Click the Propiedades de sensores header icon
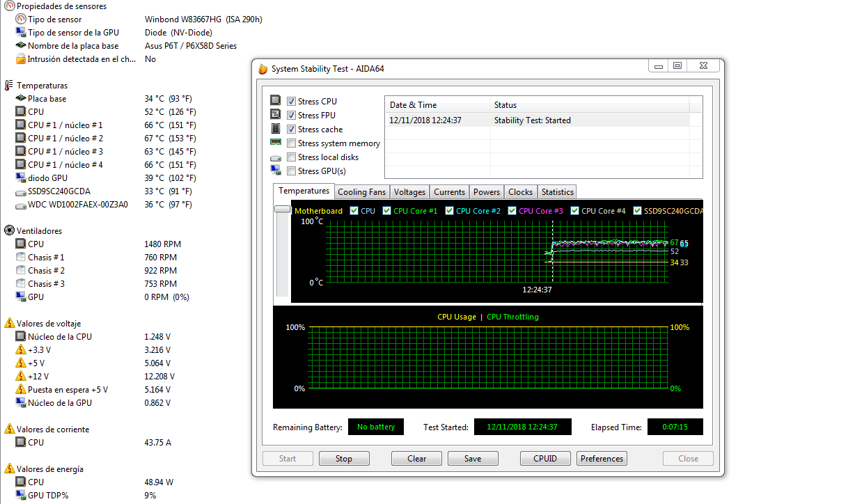Image resolution: width=855 pixels, height=504 pixels. (8, 6)
